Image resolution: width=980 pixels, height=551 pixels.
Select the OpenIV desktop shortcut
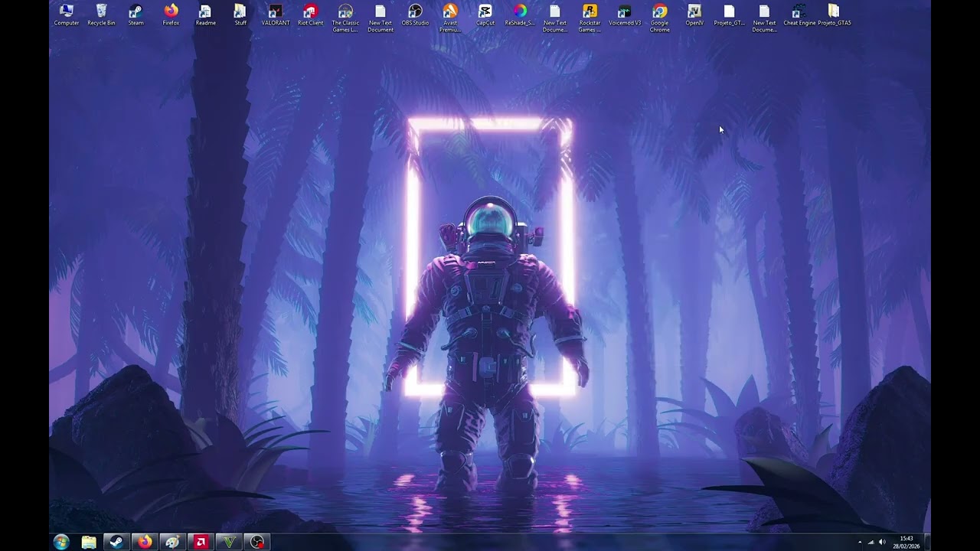(x=694, y=15)
